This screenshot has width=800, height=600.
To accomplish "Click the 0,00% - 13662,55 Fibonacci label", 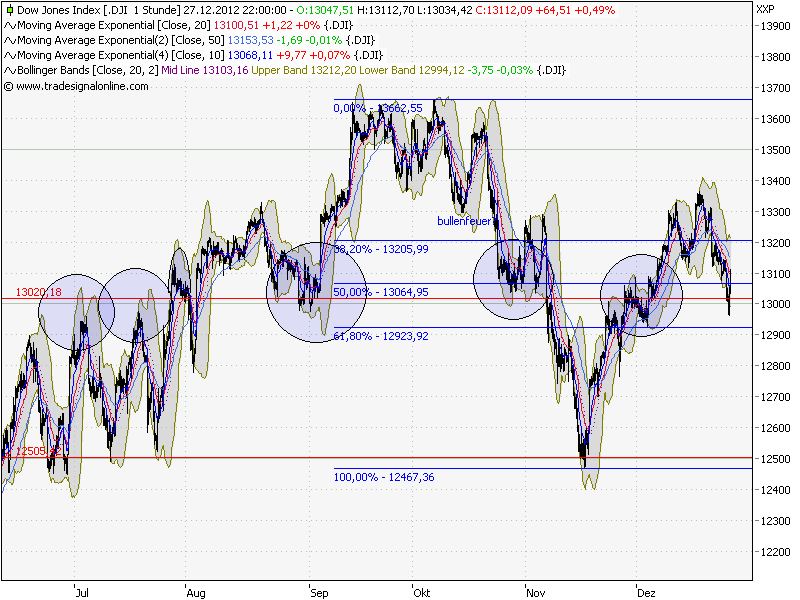I will coord(378,108).
